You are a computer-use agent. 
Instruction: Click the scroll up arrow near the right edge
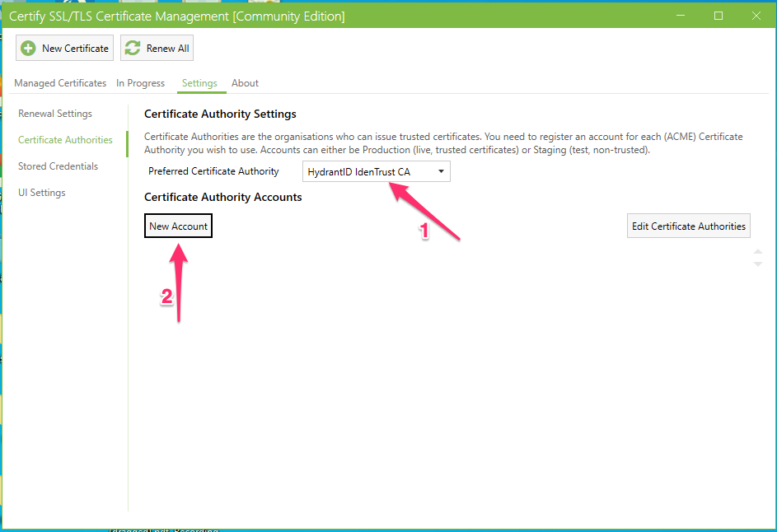[x=758, y=252]
